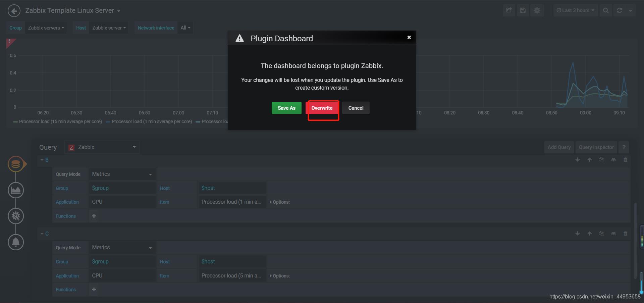Click query B $host field
The height and width of the screenshot is (303, 644).
pos(232,188)
